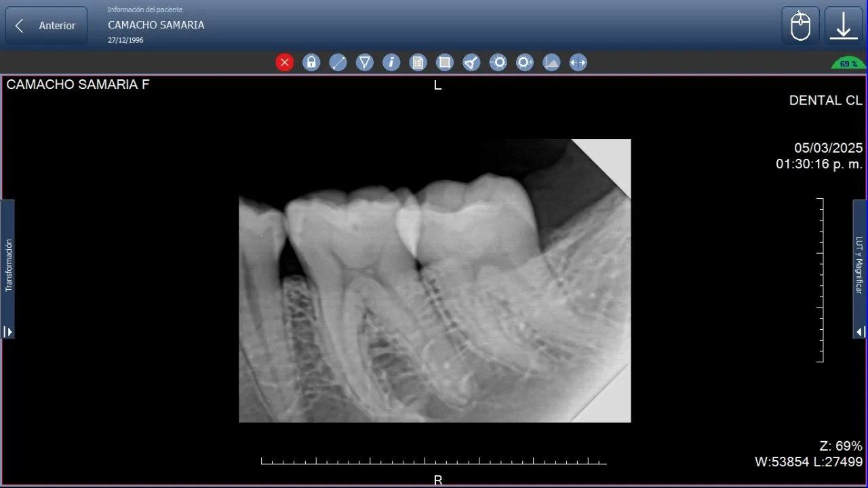Click the download image icon
This screenshot has height=488, width=868.
[x=844, y=25]
